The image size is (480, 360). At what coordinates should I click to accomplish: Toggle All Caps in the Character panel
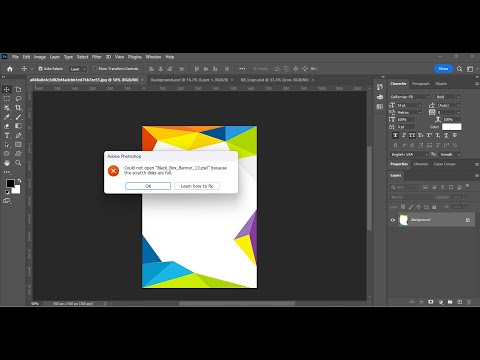pos(412,135)
